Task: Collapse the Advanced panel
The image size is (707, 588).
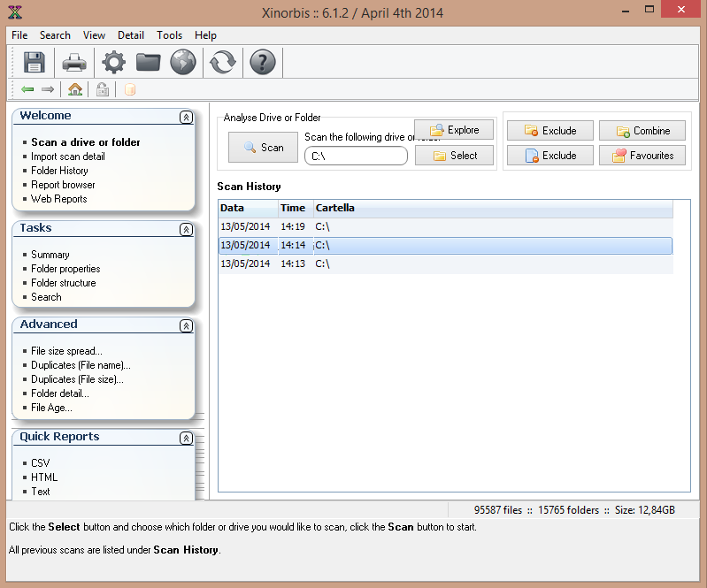Action: [186, 325]
